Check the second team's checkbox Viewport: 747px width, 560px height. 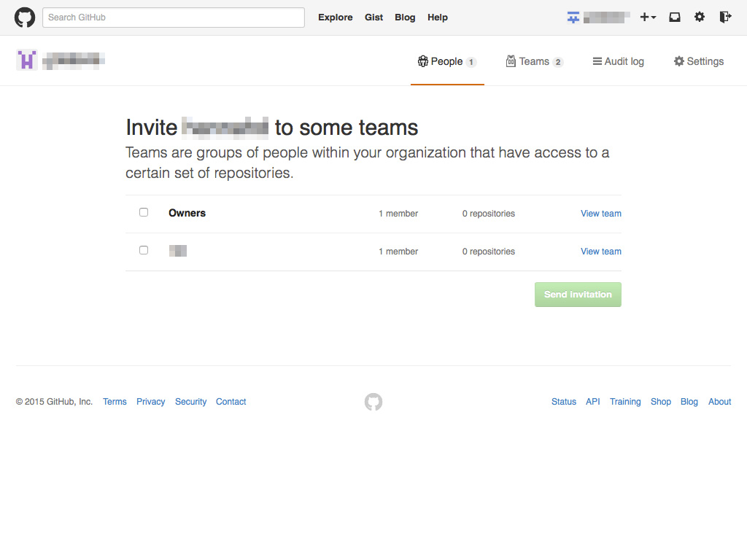point(144,251)
